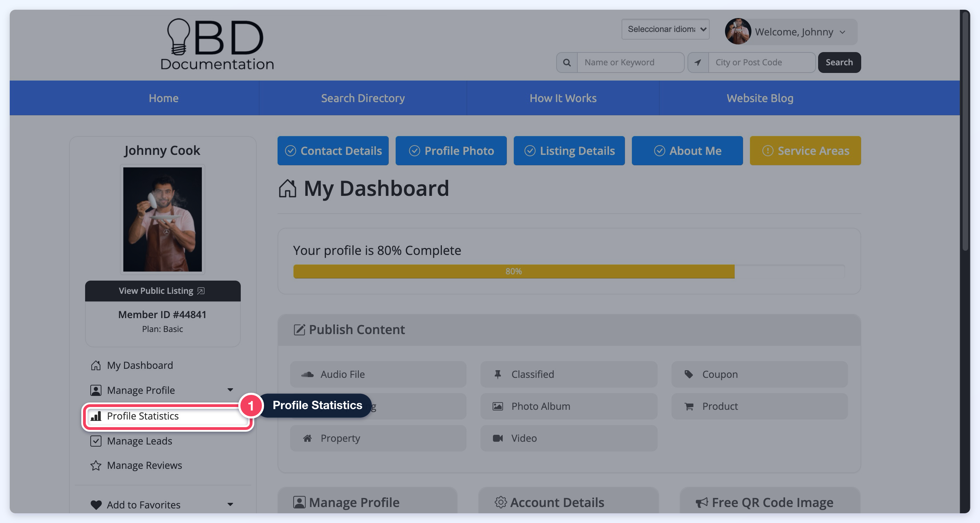The image size is (980, 523).
Task: Click the picture icon on Photo Album
Action: tap(497, 406)
